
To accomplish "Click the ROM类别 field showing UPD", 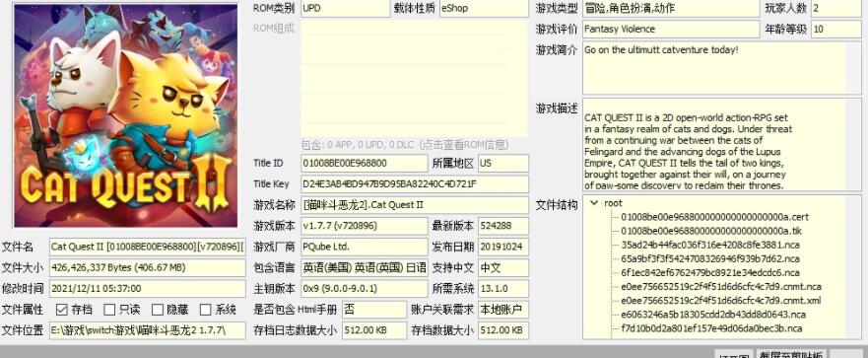I will (346, 8).
